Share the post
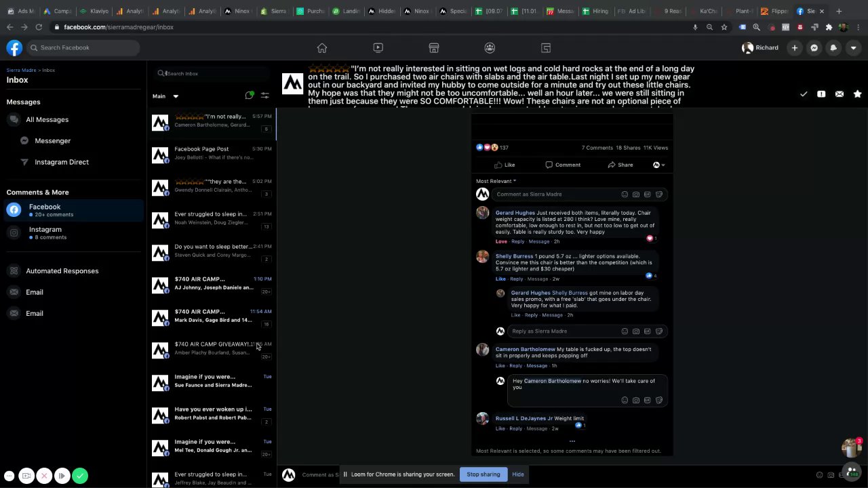The width and height of the screenshot is (868, 488). 620,165
